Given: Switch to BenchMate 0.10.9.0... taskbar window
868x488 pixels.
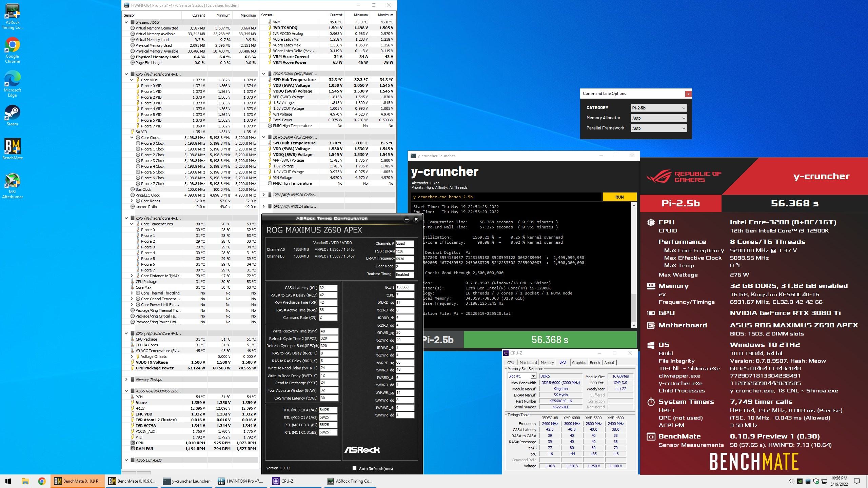Looking at the screenshot, I should coord(132,481).
